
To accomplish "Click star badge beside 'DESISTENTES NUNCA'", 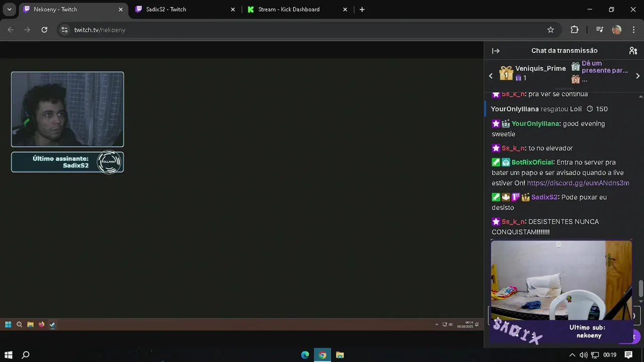I will click(x=496, y=222).
